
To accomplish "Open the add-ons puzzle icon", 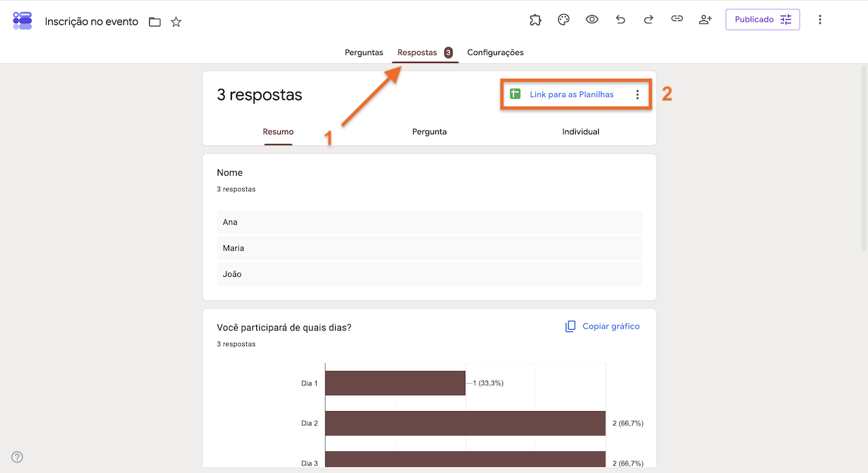I will [535, 20].
